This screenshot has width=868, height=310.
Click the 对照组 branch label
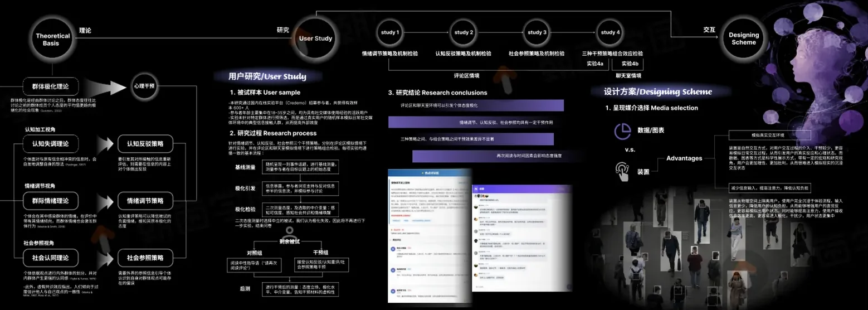[255, 253]
